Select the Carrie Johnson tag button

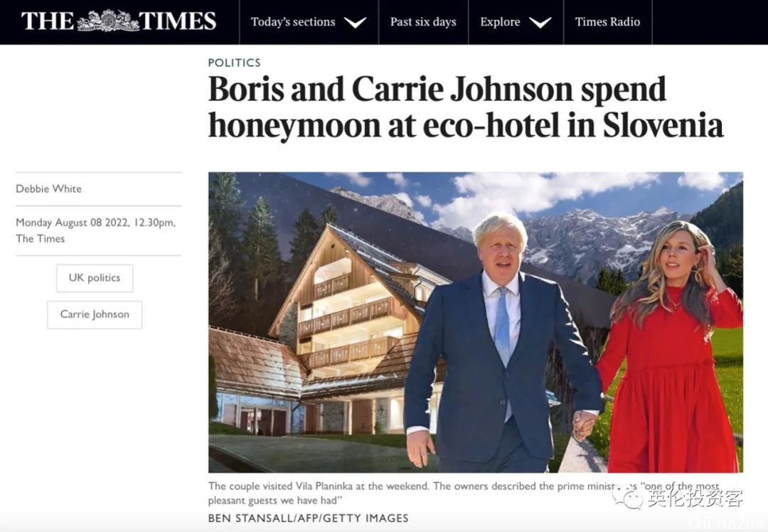pyautogui.click(x=95, y=314)
